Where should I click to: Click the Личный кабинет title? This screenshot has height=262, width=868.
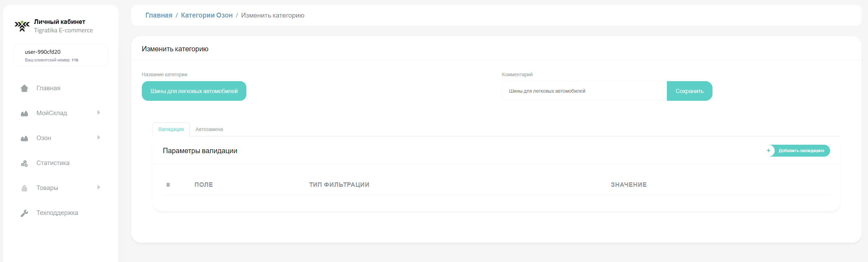pos(60,22)
